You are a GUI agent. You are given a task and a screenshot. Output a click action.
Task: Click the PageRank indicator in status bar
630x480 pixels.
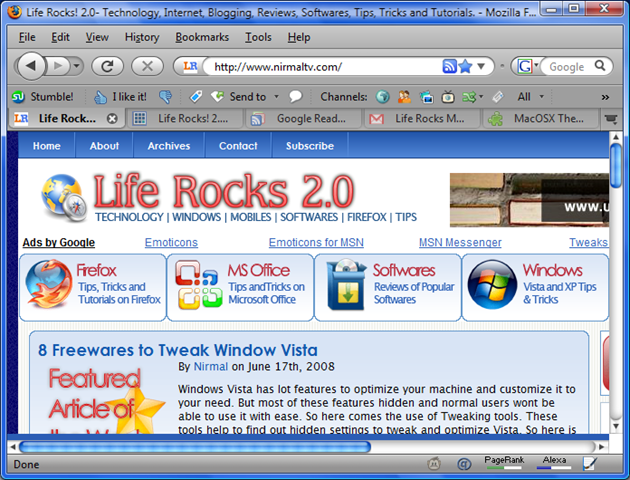(504, 462)
